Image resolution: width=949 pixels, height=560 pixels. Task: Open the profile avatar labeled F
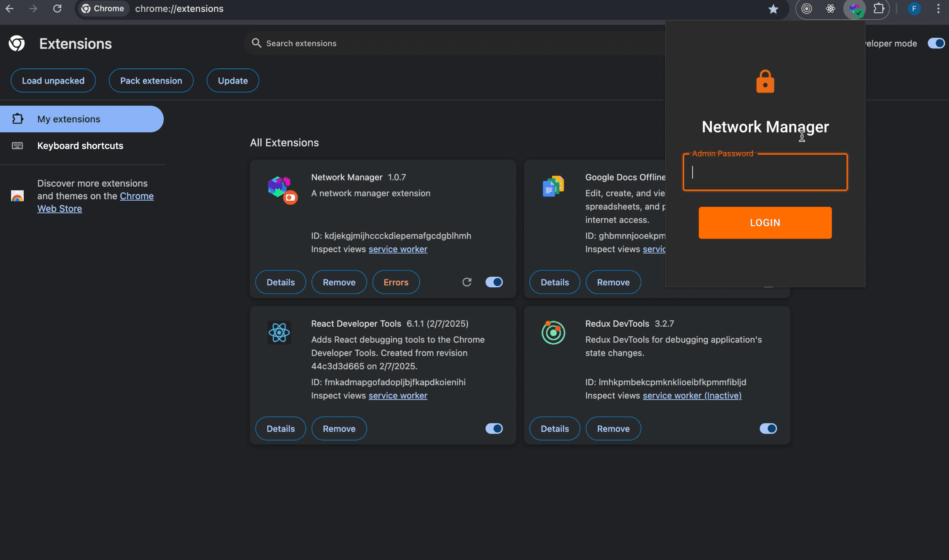click(914, 9)
